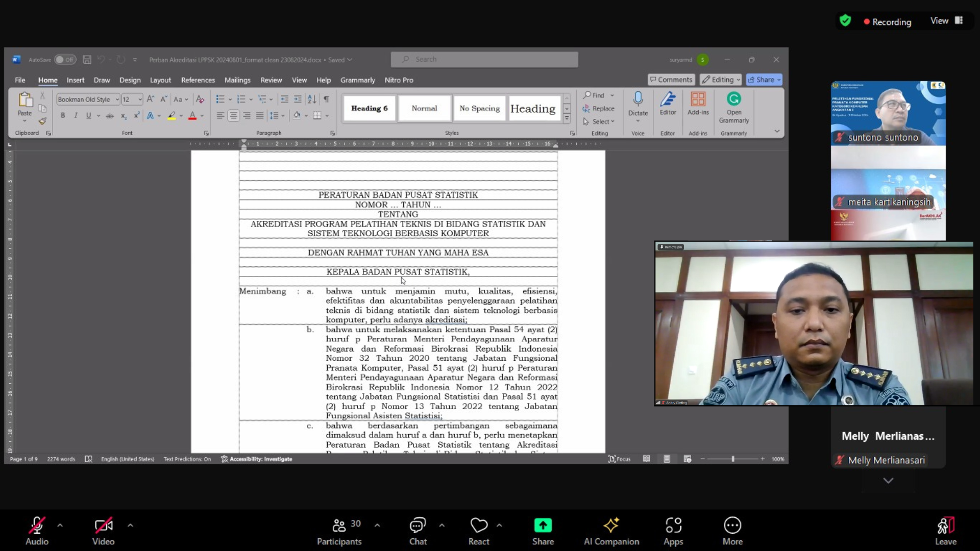Expand video options caret in Zoom
Image resolution: width=980 pixels, height=551 pixels.
coord(130,525)
